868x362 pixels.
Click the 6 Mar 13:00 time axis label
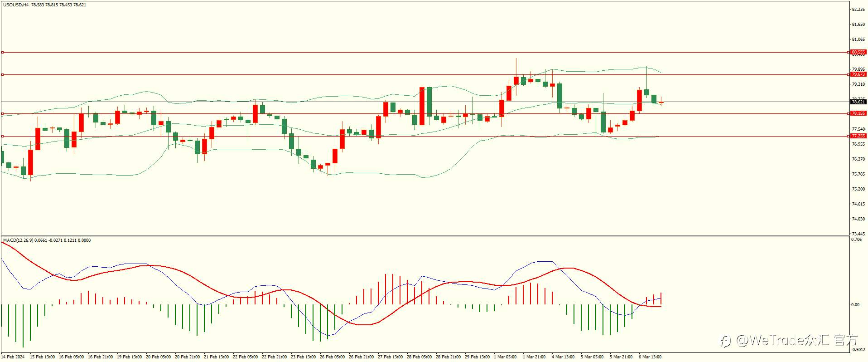(x=650, y=357)
